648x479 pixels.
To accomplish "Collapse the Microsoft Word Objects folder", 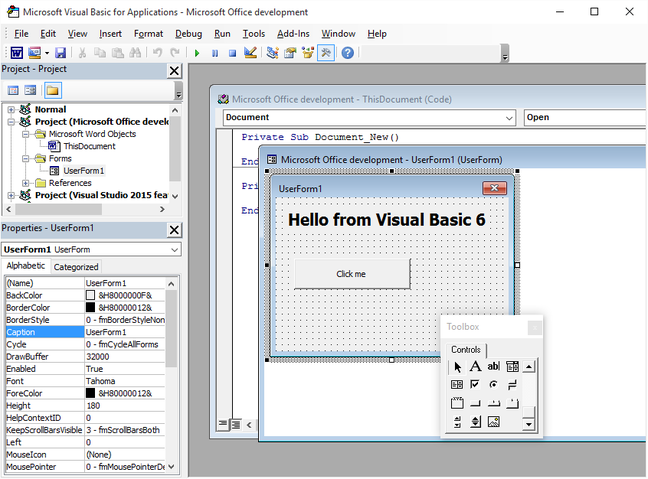I will [x=26, y=134].
